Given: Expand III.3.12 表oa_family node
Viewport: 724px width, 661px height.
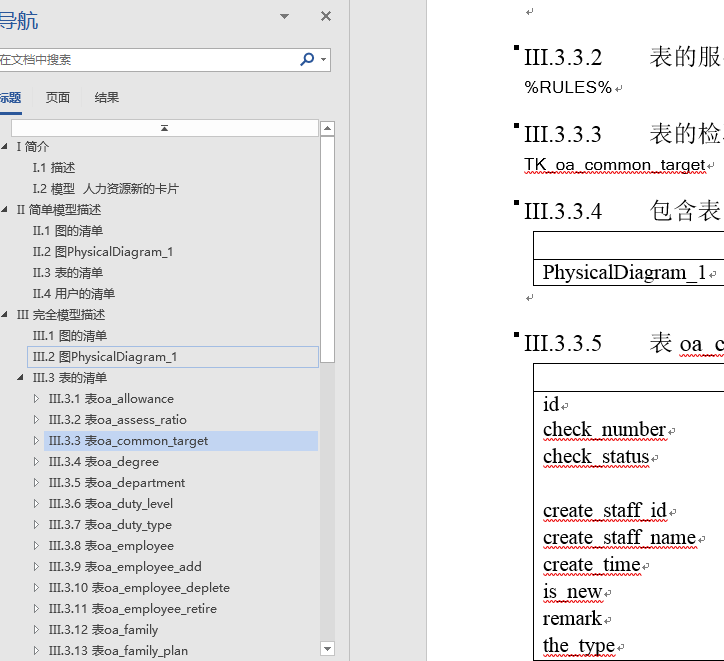Looking at the screenshot, I should tap(36, 630).
